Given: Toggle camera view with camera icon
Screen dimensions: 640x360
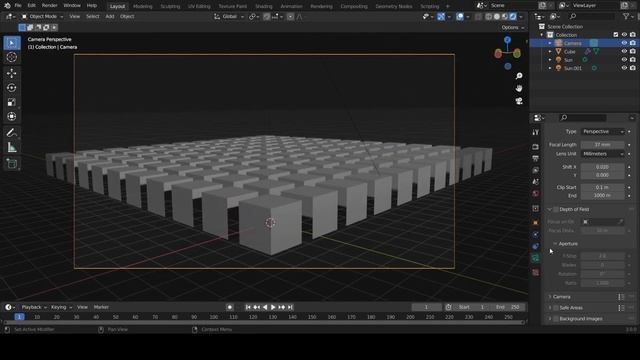Looking at the screenshot, I should coord(519,101).
